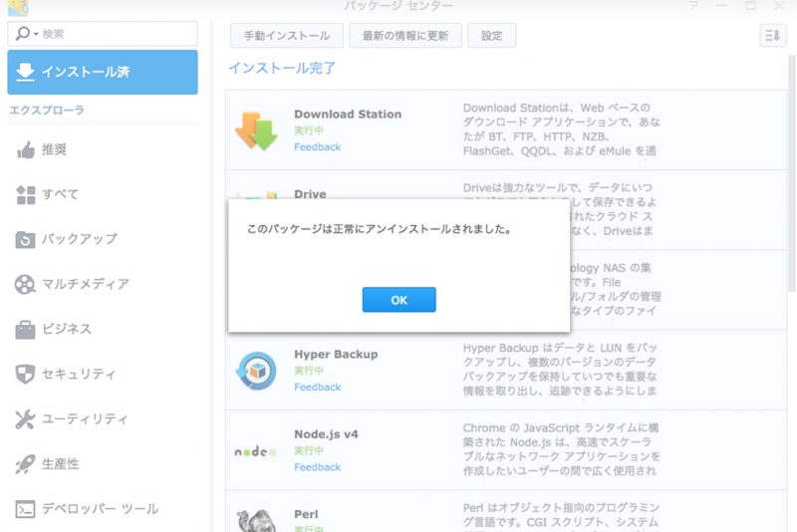Click the インストール完了 section heading

282,68
